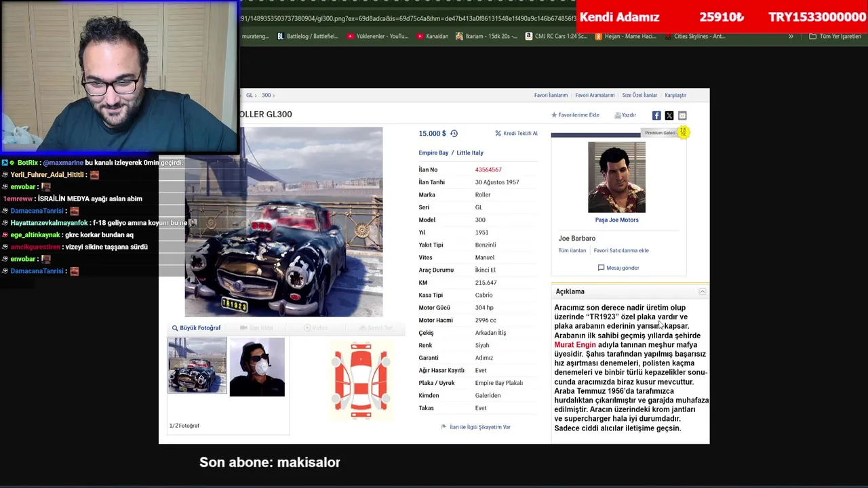Click Son abone makisalor text
Image resolution: width=868 pixels, height=488 pixels.
point(270,462)
